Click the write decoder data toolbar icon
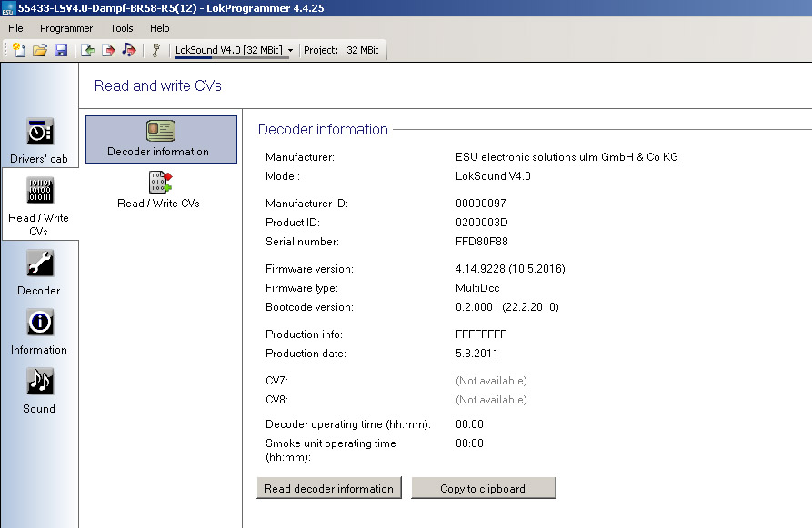The height and width of the screenshot is (528, 812). tap(108, 50)
